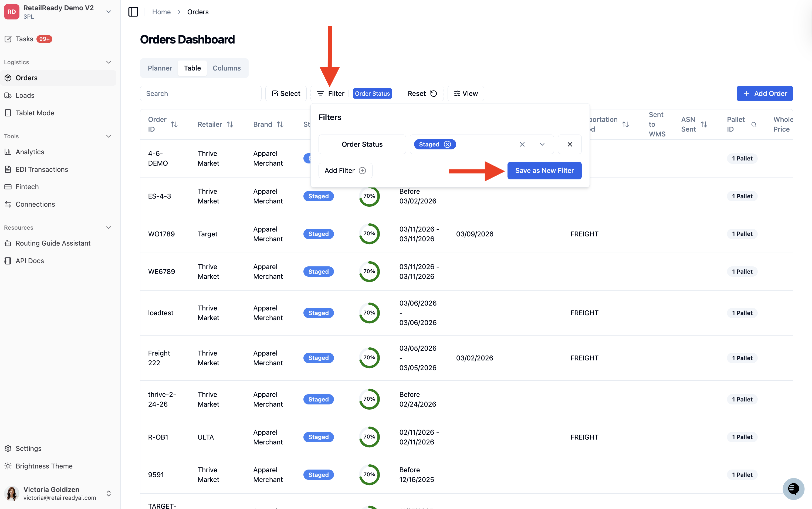The image size is (812, 509).
Task: Switch to the Planner tab
Action: (160, 68)
